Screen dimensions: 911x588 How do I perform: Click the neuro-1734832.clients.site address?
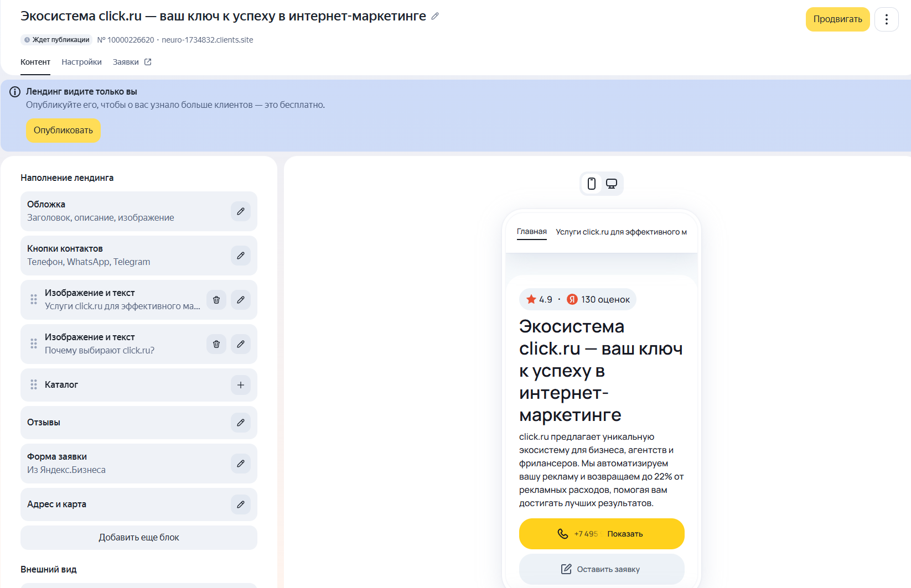click(x=208, y=40)
